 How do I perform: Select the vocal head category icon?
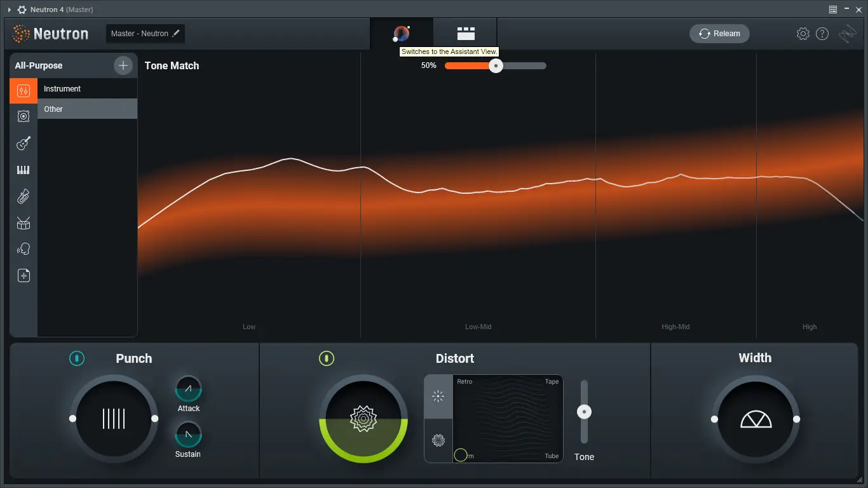24,249
